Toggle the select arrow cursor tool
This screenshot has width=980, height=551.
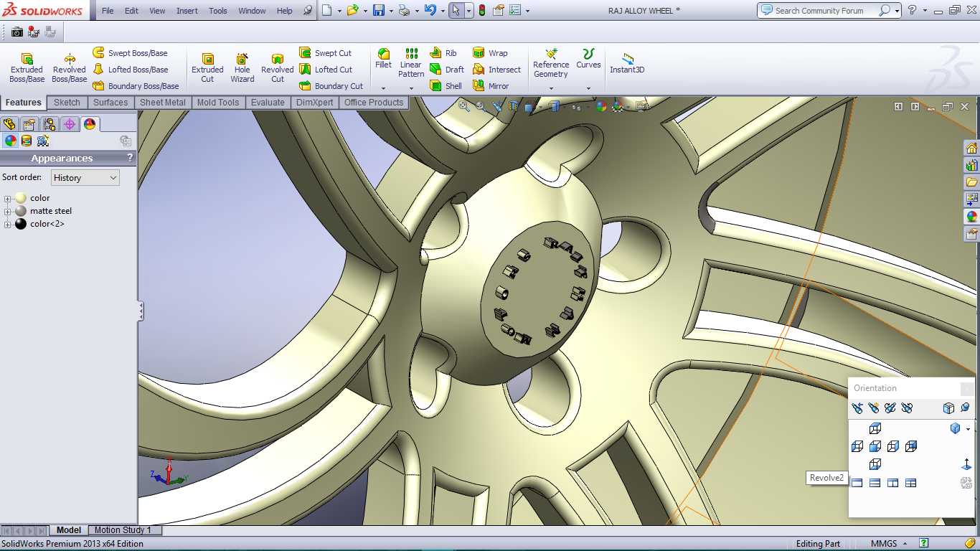pyautogui.click(x=456, y=10)
